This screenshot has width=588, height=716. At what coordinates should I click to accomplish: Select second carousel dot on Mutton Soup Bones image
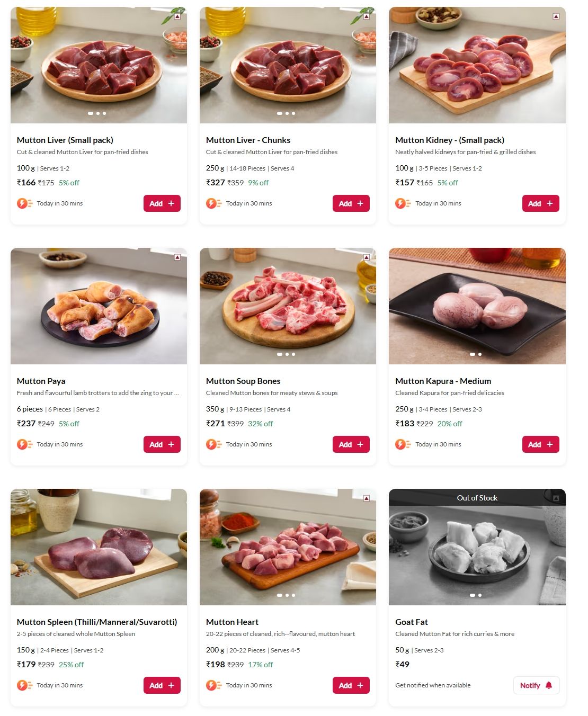coord(287,354)
